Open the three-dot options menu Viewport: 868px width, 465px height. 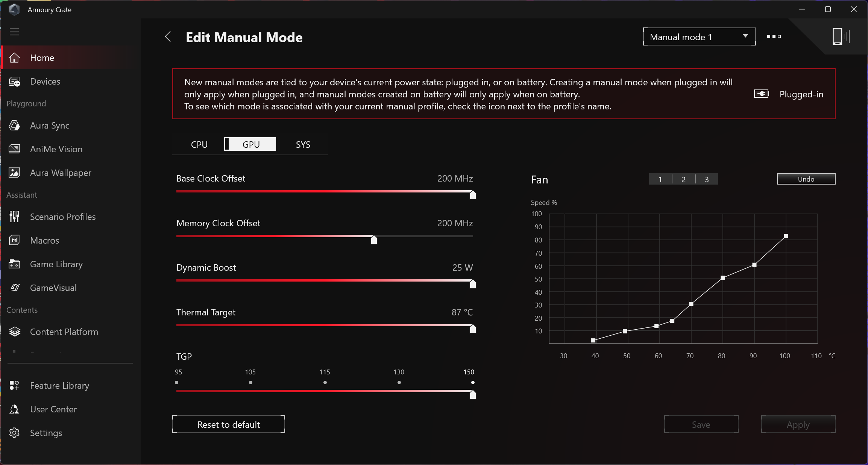click(774, 36)
